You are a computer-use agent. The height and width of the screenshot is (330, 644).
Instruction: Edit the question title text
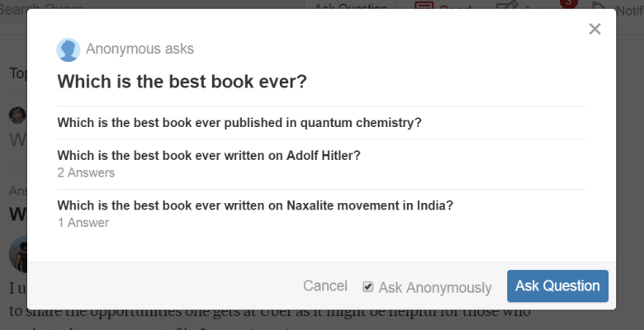182,82
